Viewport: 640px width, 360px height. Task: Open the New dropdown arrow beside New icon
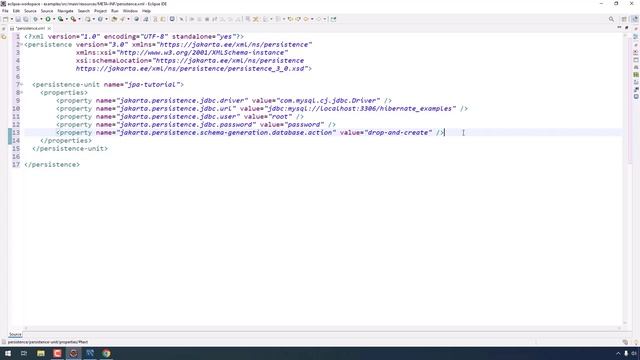click(11, 19)
